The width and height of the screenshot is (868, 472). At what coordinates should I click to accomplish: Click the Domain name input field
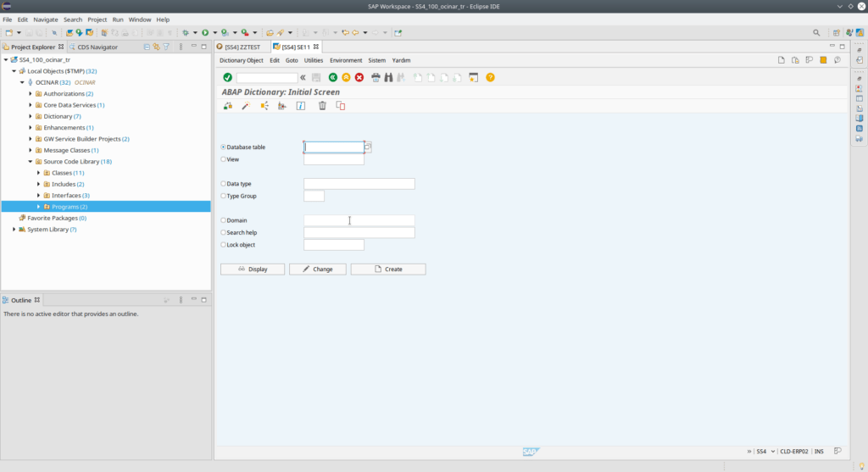359,220
